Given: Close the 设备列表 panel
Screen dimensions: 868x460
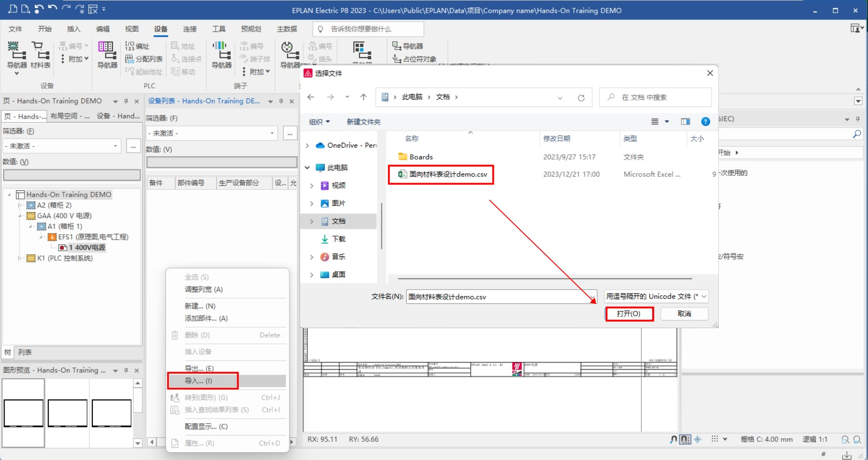Looking at the screenshot, I should (x=292, y=101).
